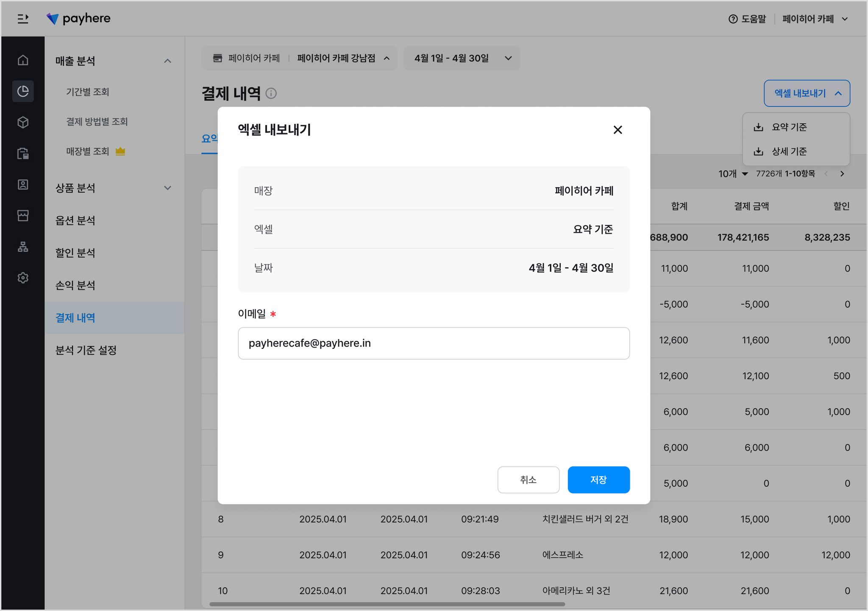Choose 상세 기준 export option
The width and height of the screenshot is (868, 611).
click(x=796, y=151)
